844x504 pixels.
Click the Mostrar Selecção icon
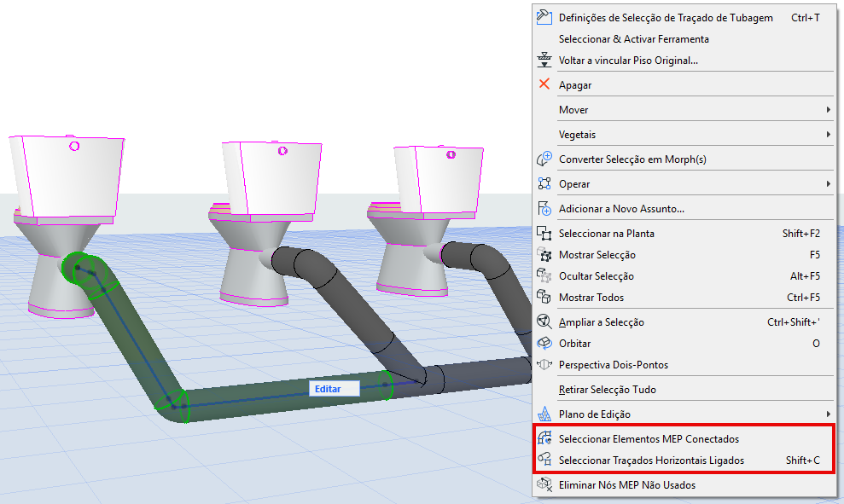pos(544,254)
